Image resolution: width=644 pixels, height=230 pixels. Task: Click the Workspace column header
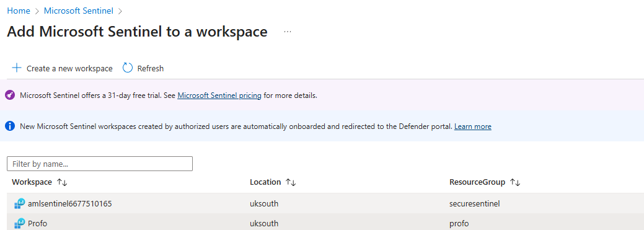click(x=32, y=182)
